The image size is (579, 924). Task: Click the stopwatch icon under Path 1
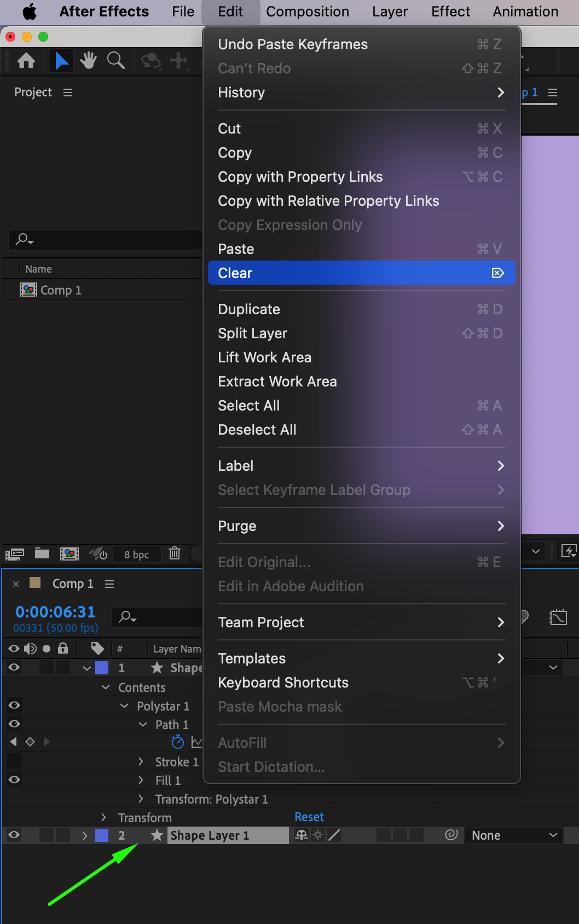[x=177, y=742]
